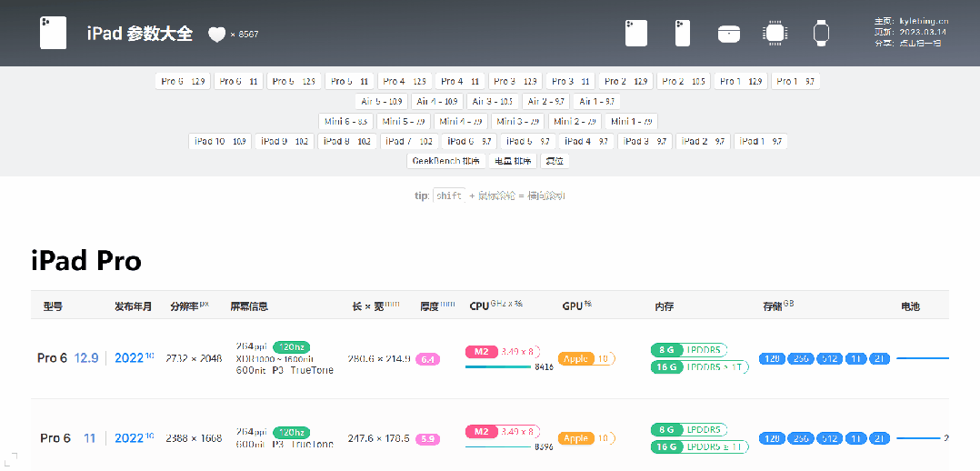The height and width of the screenshot is (471, 980).
Task: Click 120hz badge in Pro 6 12.9 row
Action: (291, 347)
